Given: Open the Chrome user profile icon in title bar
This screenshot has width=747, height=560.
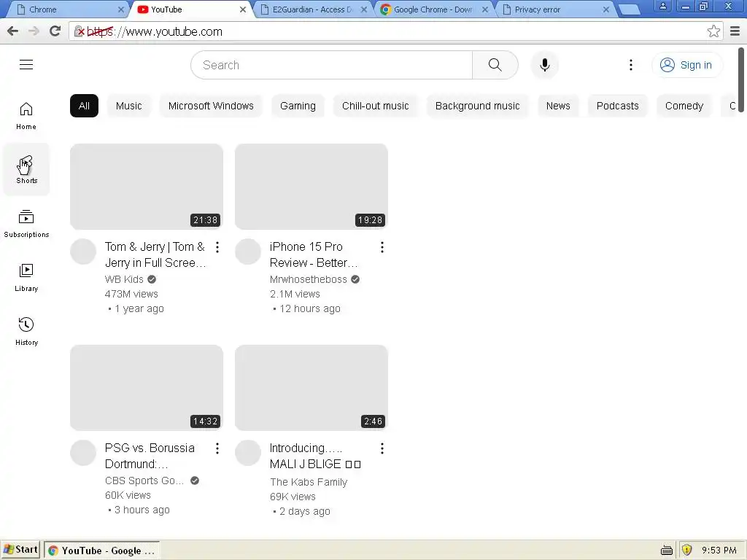Looking at the screenshot, I should [x=662, y=7].
